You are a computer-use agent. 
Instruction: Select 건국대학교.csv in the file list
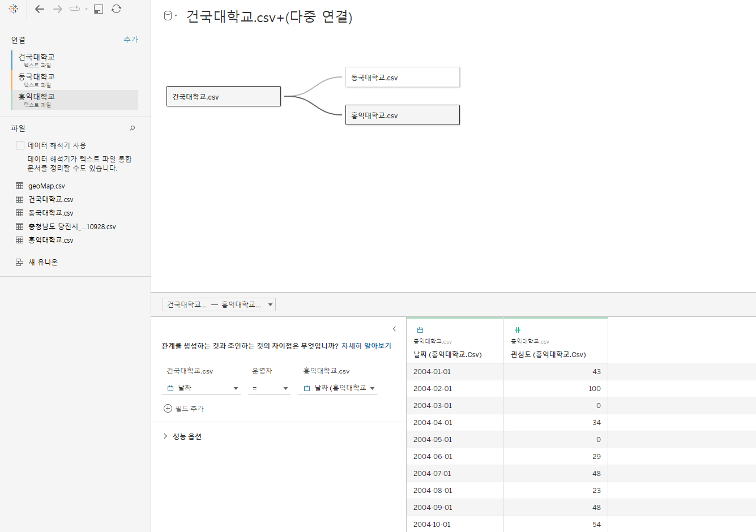[x=51, y=199]
